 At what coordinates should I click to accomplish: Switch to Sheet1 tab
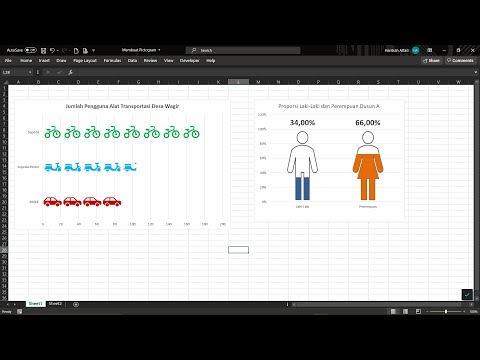point(36,304)
